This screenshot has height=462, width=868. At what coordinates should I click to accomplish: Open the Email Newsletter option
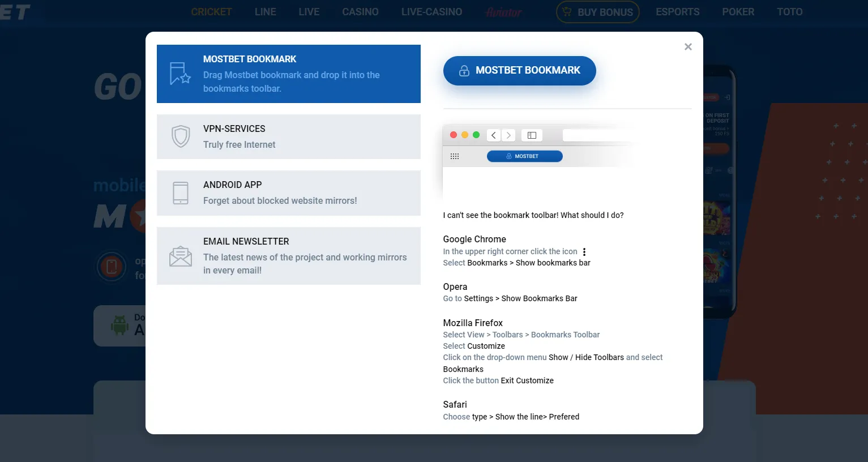point(289,256)
